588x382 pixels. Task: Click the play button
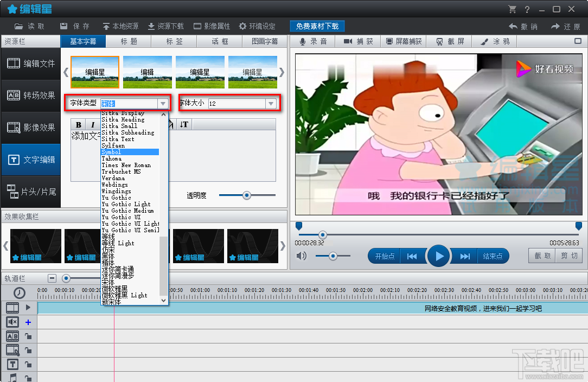click(x=438, y=256)
